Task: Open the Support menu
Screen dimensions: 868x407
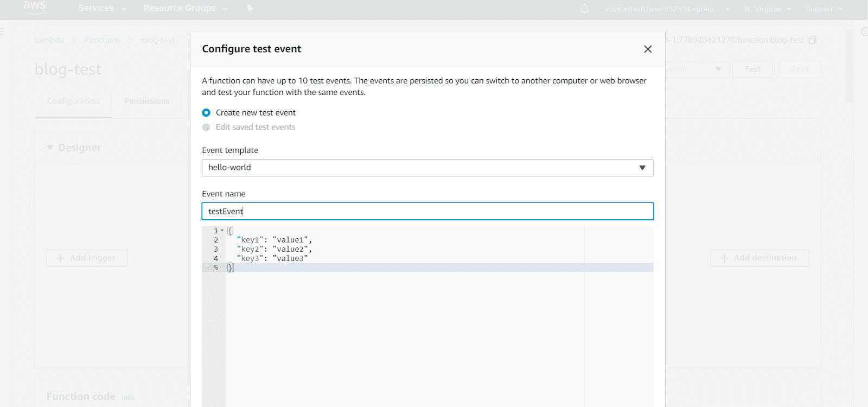Action: coord(824,9)
